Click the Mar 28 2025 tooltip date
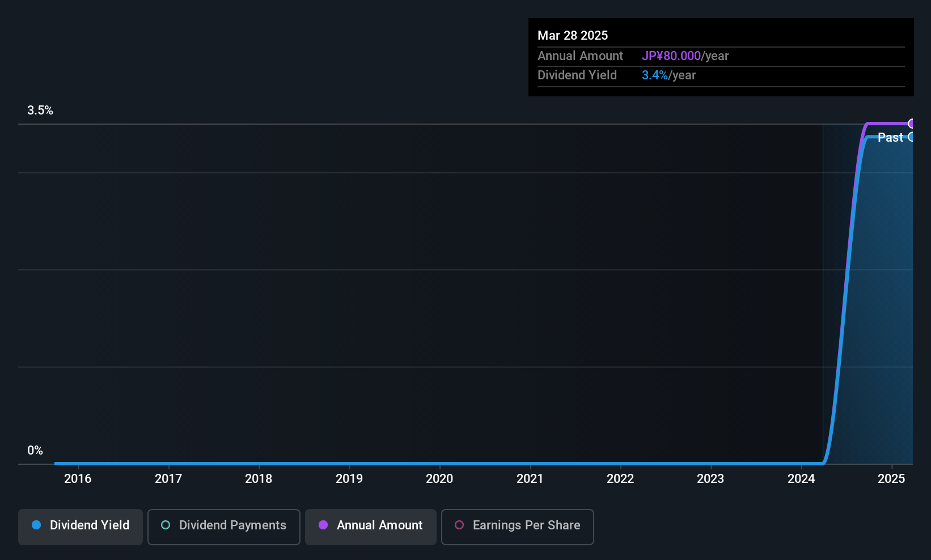 tap(573, 35)
